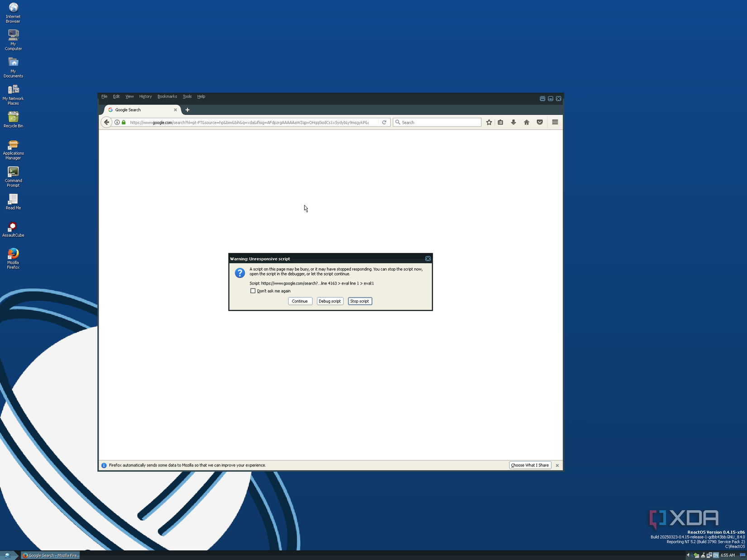Click the volume speaker tray icon
This screenshot has width=747, height=560.
pyautogui.click(x=689, y=555)
